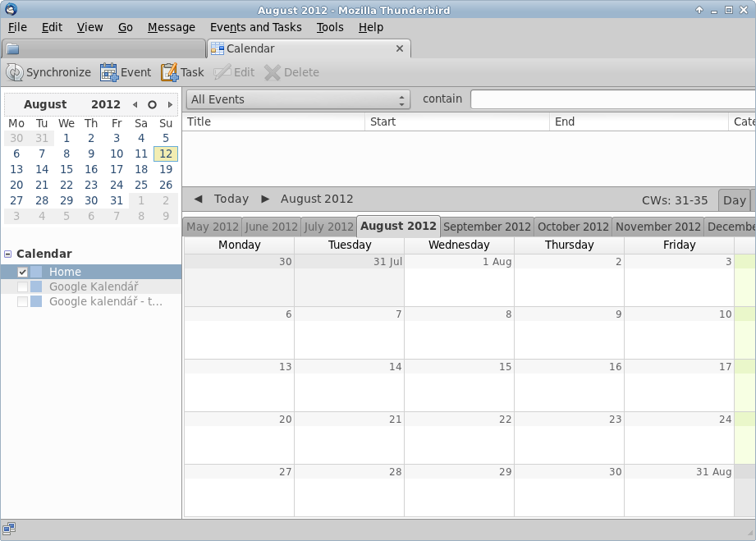Select August 1 in the mini calendar
Viewport: 756px width, 541px height.
click(x=66, y=139)
